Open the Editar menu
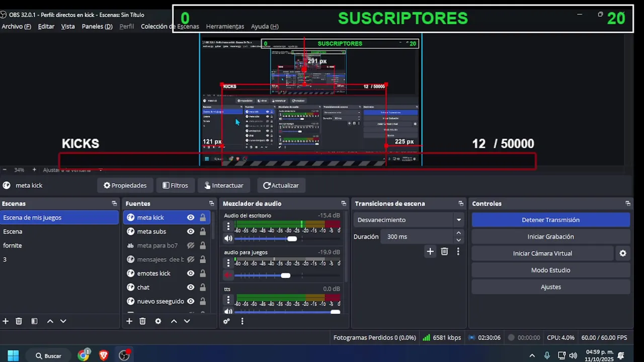 coord(46,26)
